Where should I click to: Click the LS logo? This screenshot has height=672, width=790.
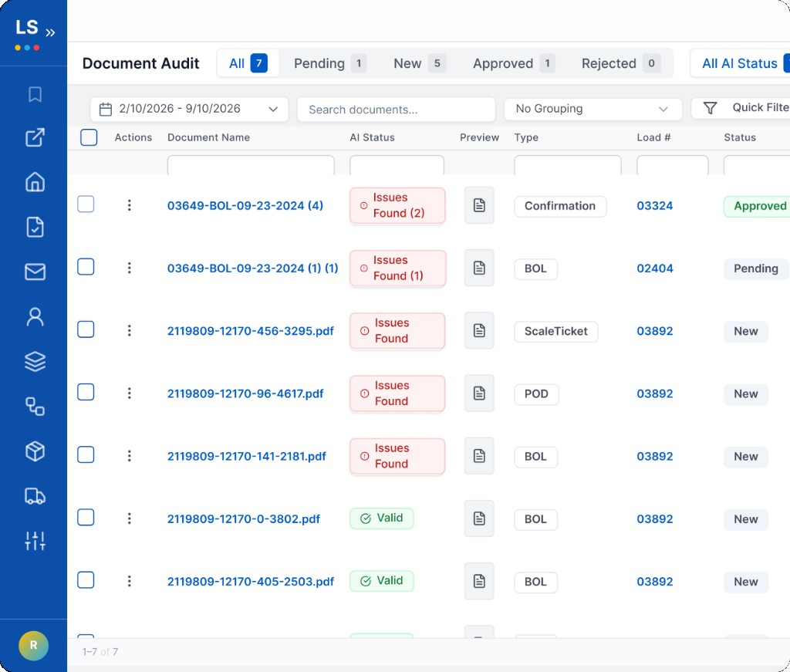click(27, 28)
